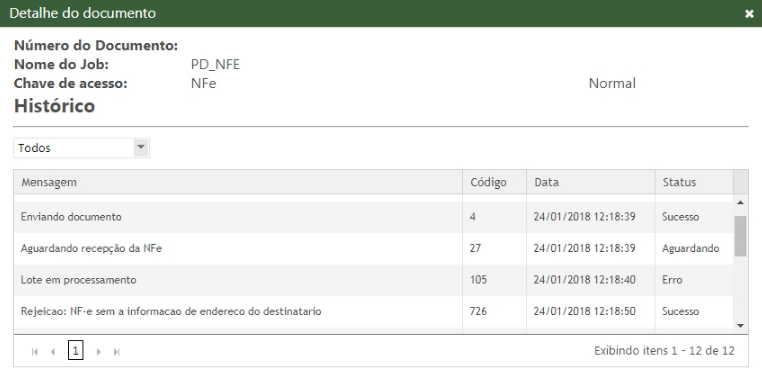Sort table by Mensagem column
Viewport: 762px width, 368px height.
point(238,182)
